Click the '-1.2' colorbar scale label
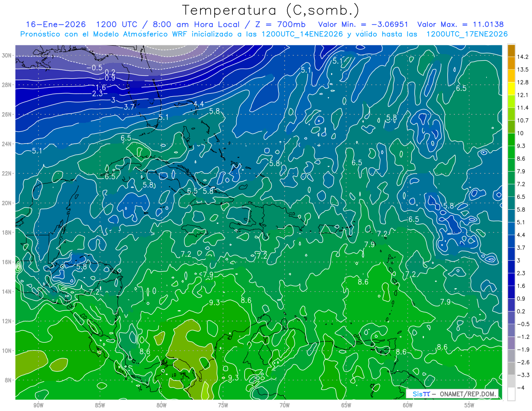The height and width of the screenshot is (411, 532). 523,337
